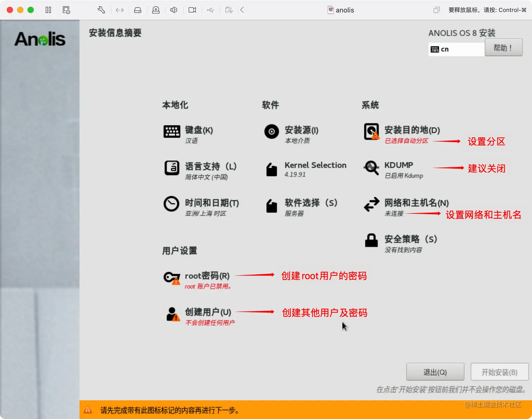Open 安装源(I) installation source label
This screenshot has width=532, height=419.
pos(302,130)
